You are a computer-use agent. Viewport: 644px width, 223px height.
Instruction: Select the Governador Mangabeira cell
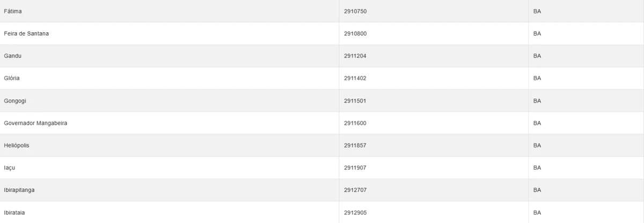[35, 123]
